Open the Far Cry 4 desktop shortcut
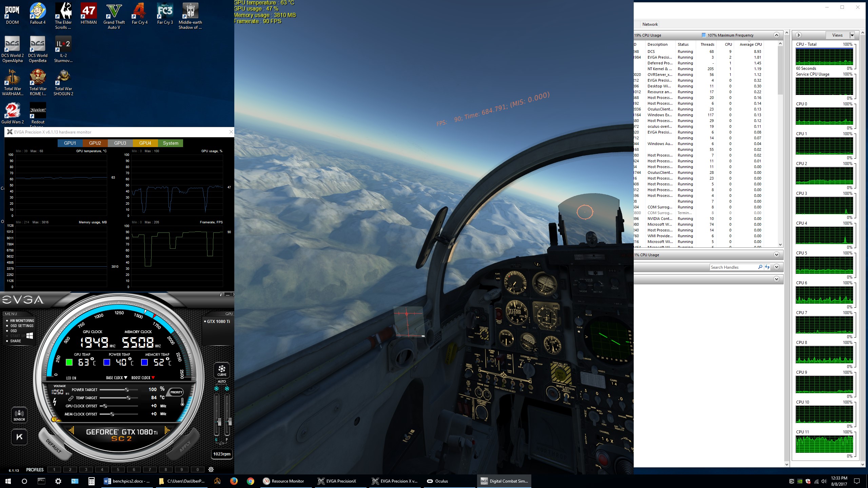The height and width of the screenshot is (488, 868). click(x=139, y=14)
